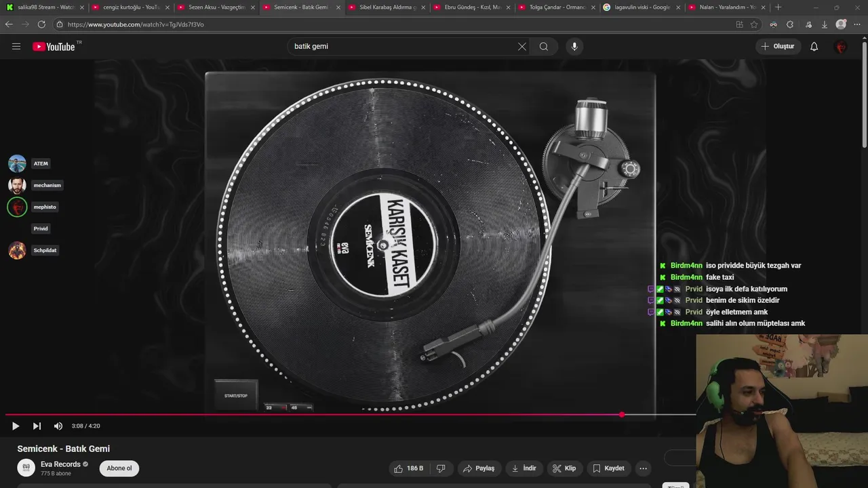Go back with the browser back arrow
The height and width of the screenshot is (488, 868).
(9, 24)
